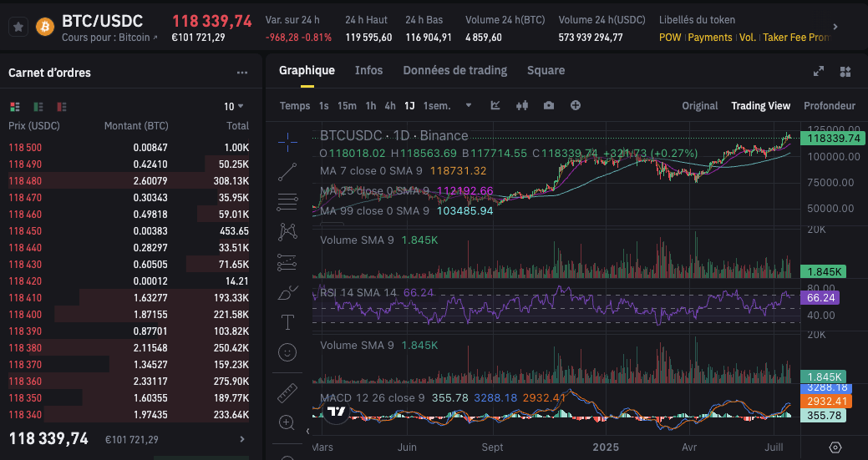Select the forecast position tool
Screen dimensions: 868x460
pyautogui.click(x=287, y=262)
